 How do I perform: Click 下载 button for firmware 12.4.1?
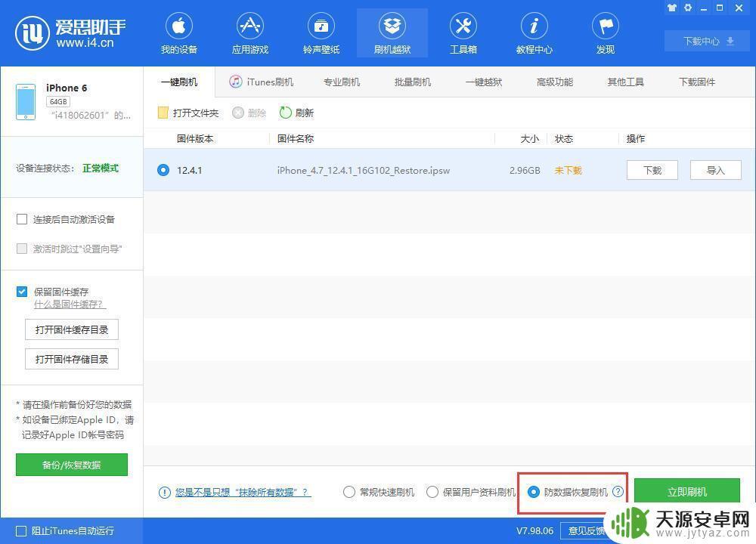pos(652,170)
